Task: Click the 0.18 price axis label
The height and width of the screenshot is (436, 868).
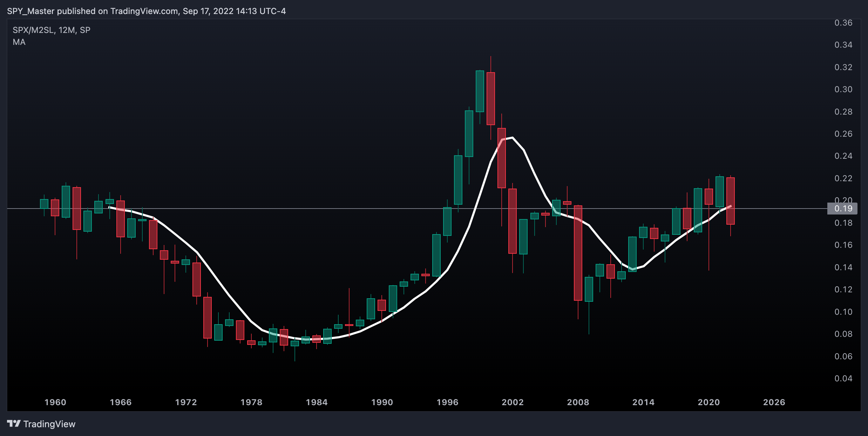Action: point(843,223)
